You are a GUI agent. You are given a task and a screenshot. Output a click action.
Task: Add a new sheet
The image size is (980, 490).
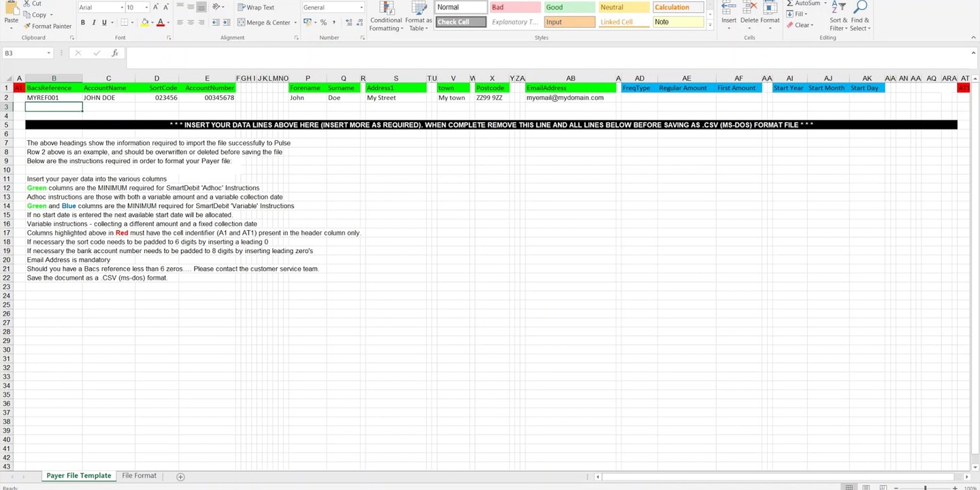[x=180, y=476]
